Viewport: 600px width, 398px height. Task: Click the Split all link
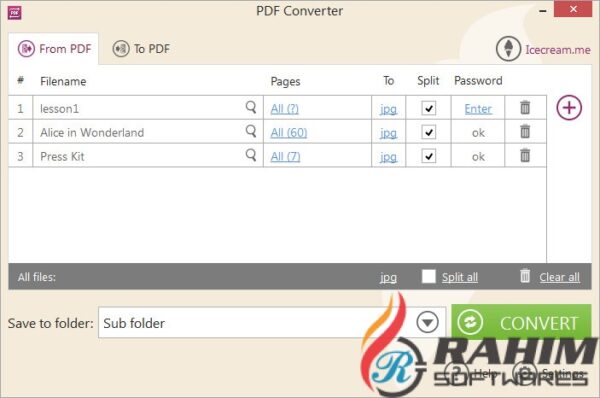coord(460,277)
